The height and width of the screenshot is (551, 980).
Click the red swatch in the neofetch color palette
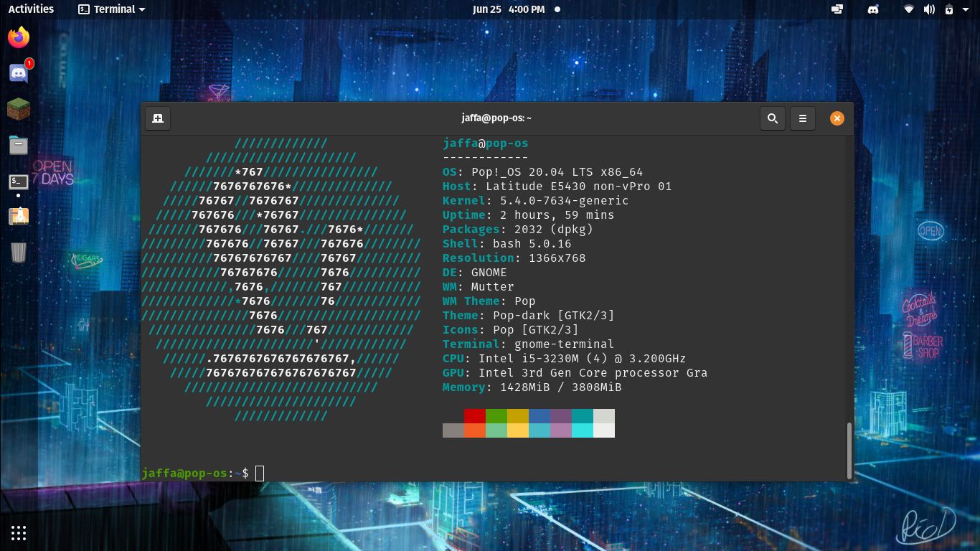pos(474,415)
